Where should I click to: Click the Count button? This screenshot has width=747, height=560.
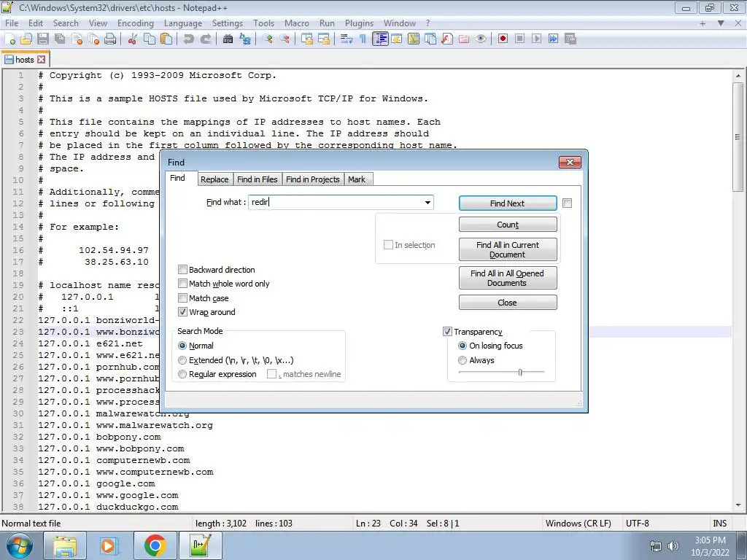point(508,225)
